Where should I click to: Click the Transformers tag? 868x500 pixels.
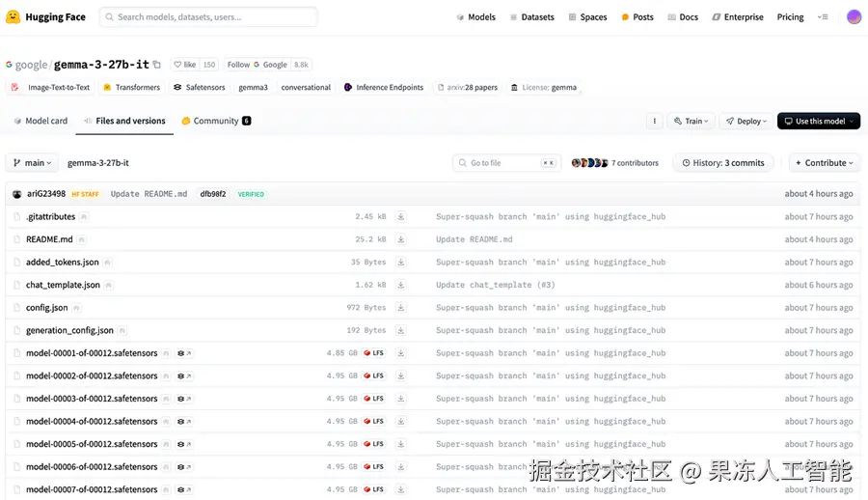pos(132,88)
